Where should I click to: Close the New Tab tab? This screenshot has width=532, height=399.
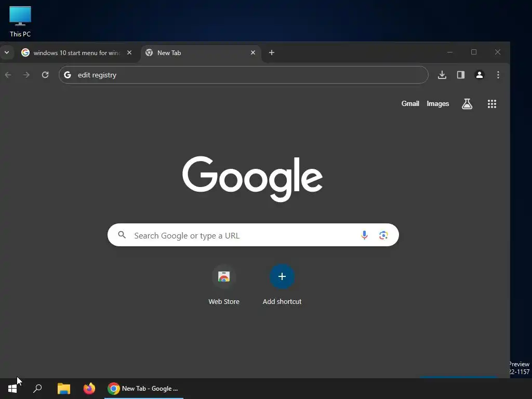pyautogui.click(x=253, y=52)
